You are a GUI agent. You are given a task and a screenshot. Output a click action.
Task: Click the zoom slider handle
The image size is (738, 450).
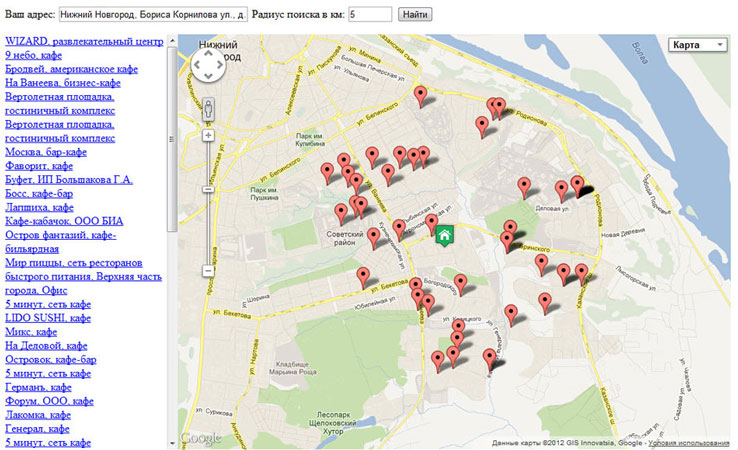click(x=208, y=189)
